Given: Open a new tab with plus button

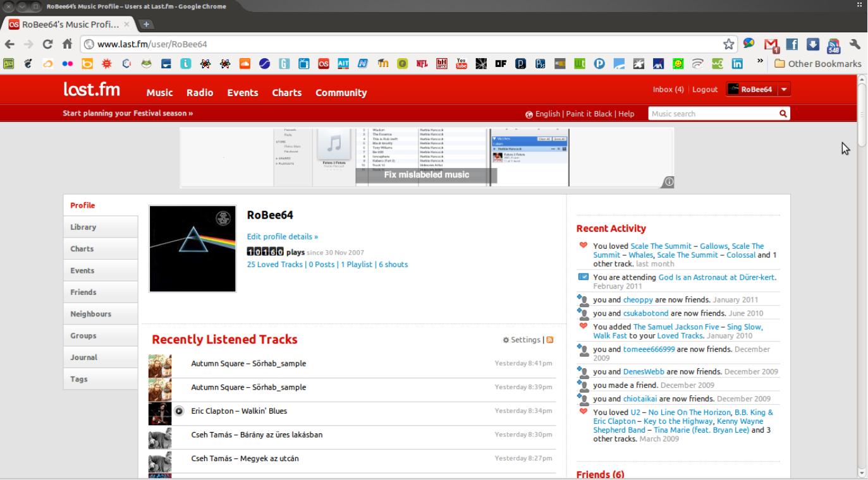Looking at the screenshot, I should [x=147, y=24].
